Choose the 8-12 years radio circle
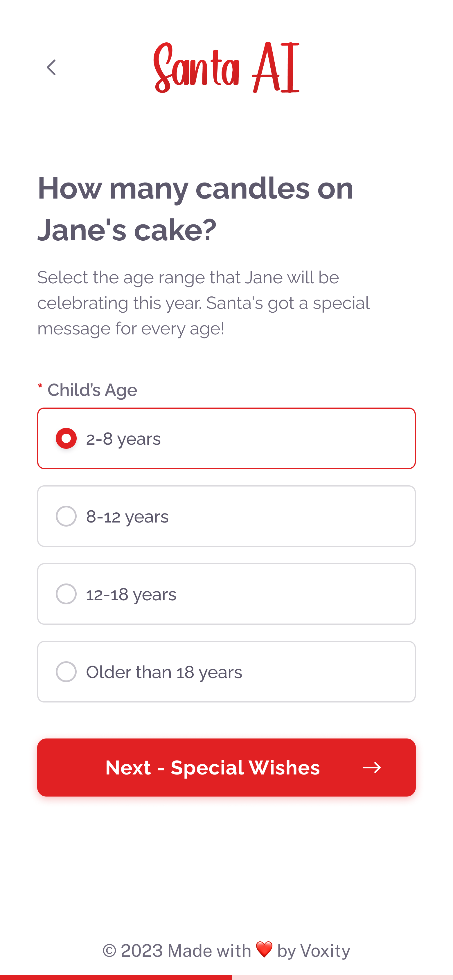Image resolution: width=453 pixels, height=980 pixels. [x=66, y=516]
